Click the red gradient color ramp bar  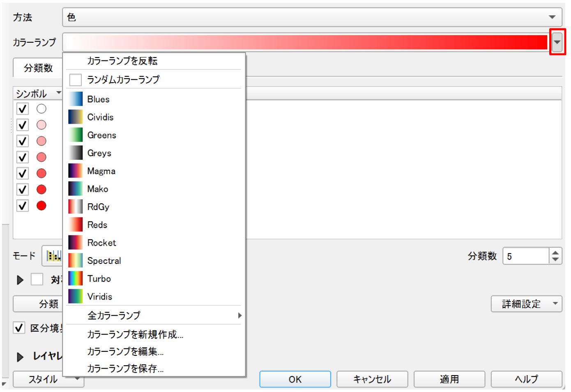coord(306,42)
